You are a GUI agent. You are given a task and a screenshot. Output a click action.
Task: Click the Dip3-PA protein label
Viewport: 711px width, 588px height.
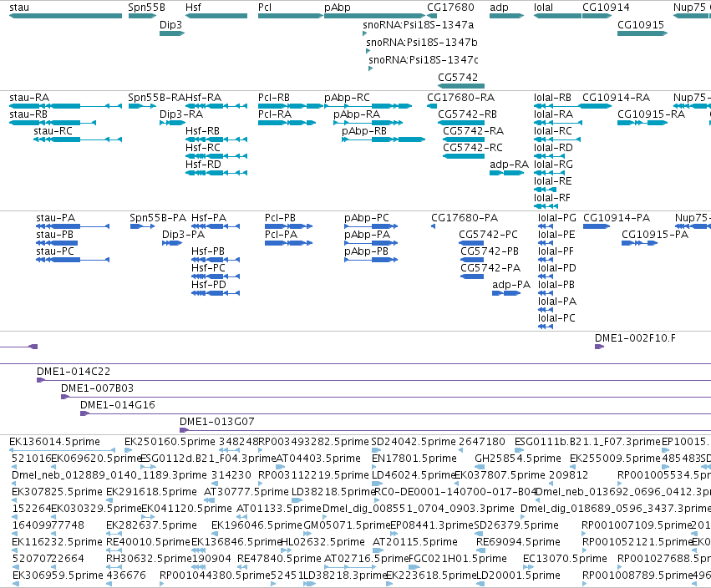click(x=183, y=235)
